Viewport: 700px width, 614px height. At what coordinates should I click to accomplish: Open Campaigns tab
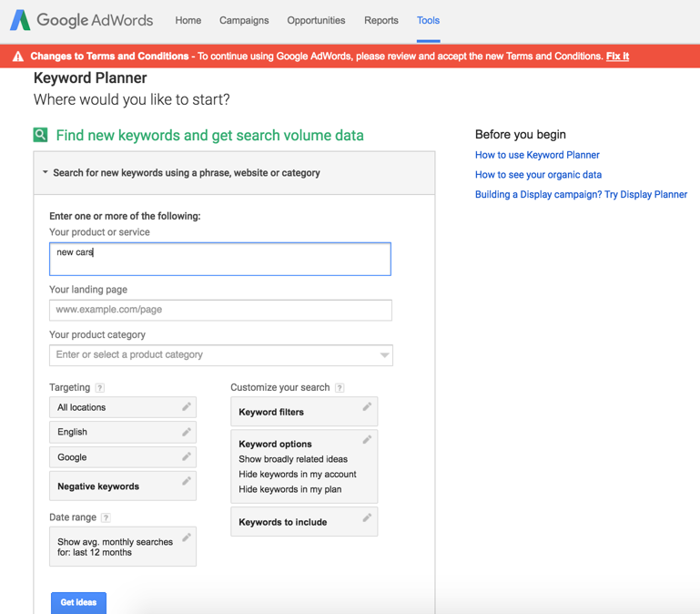point(244,21)
